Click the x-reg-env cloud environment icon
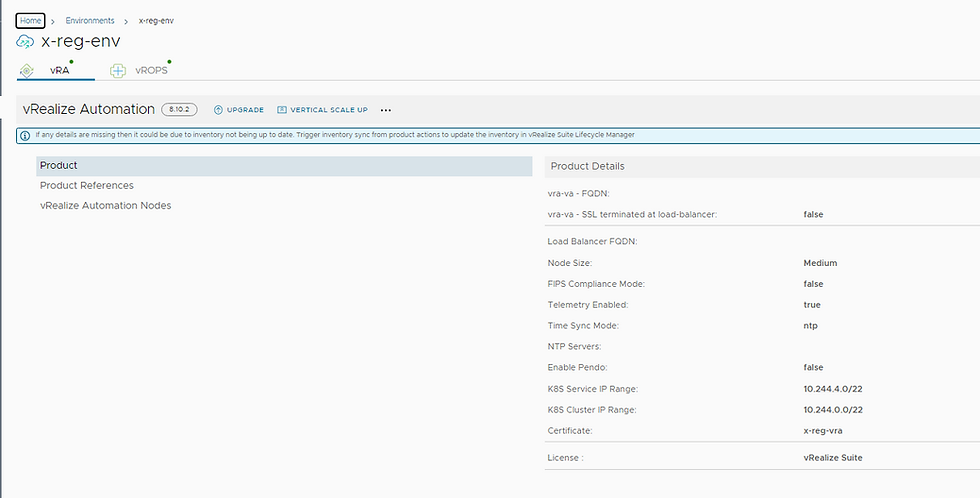The height and width of the screenshot is (498, 980). tap(25, 42)
